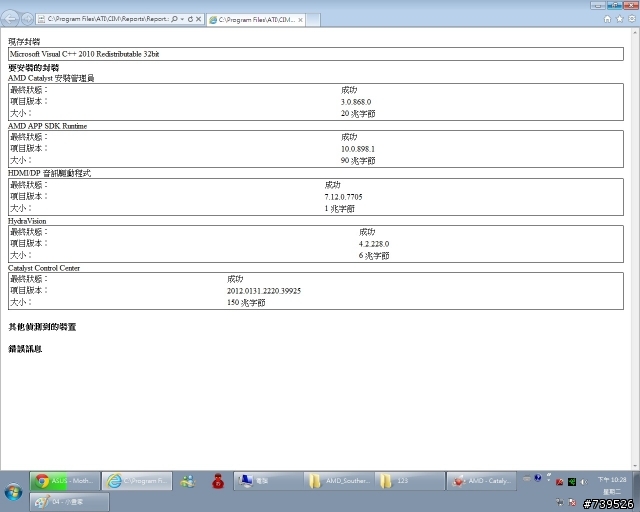Go back with the browser back arrow
Viewport: 640px width, 512px height.
10,19
